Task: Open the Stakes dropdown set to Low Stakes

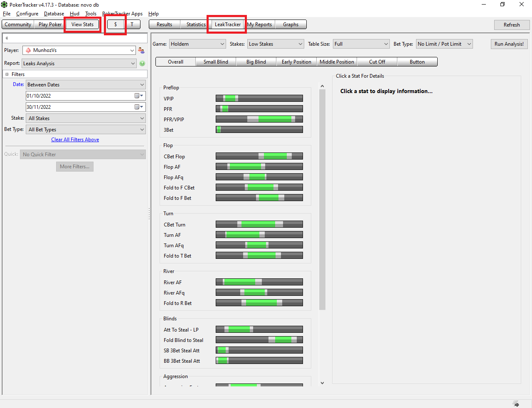Action: pyautogui.click(x=276, y=44)
